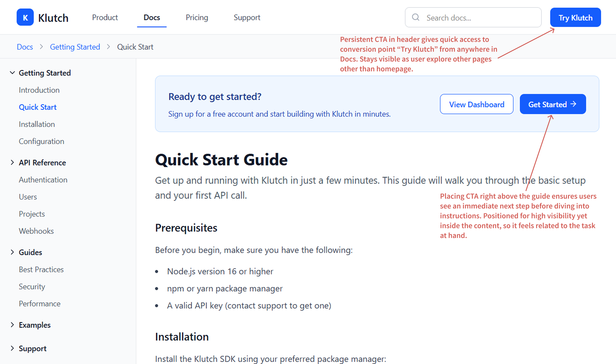Expand the Guides sidebar section
The height and width of the screenshot is (364, 616).
[12, 252]
